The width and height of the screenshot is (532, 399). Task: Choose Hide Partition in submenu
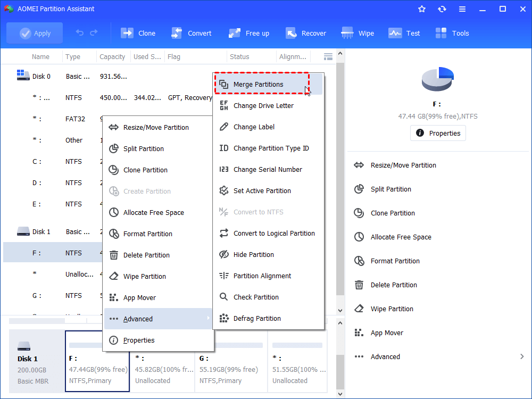pos(268,254)
